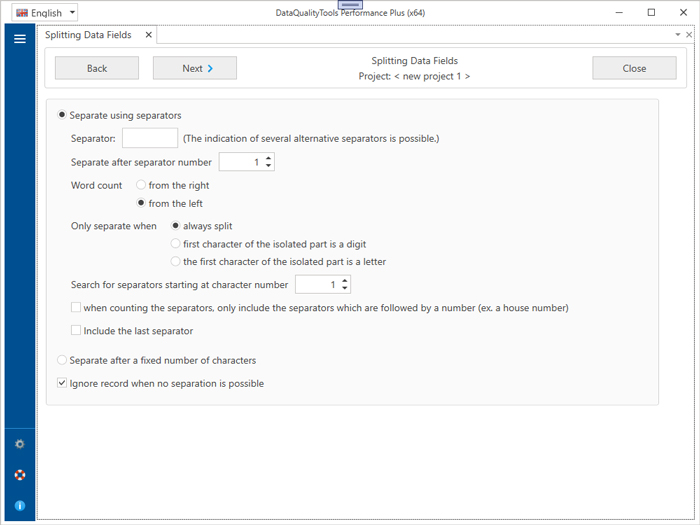
Task: Increase the starting character number value
Action: (345, 281)
